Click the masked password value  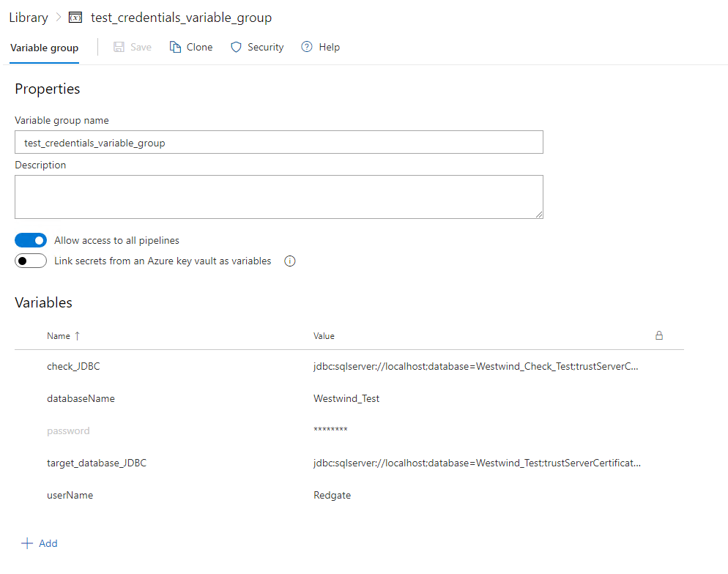pos(330,430)
